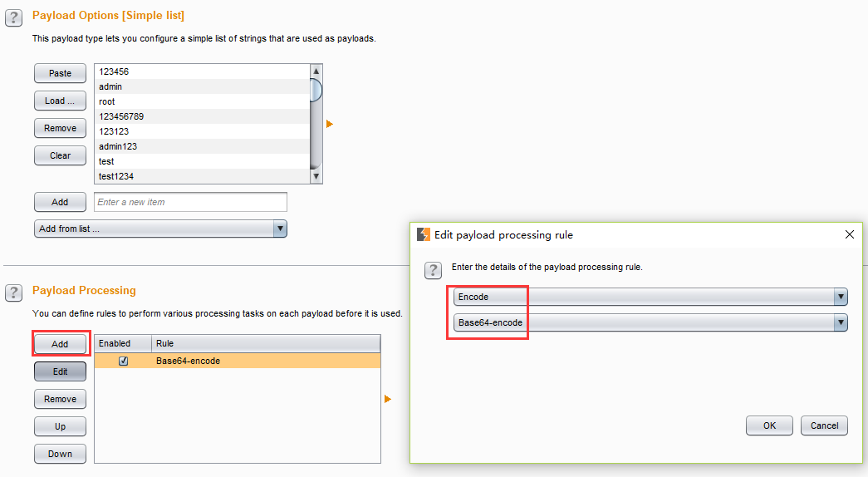The width and height of the screenshot is (868, 477).
Task: Remove the selected processing rule
Action: point(61,399)
